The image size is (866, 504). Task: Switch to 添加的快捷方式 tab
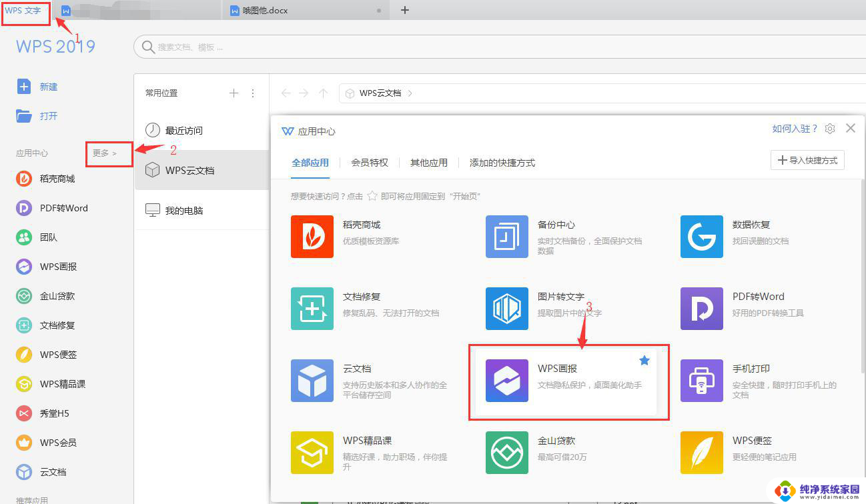coord(502,163)
